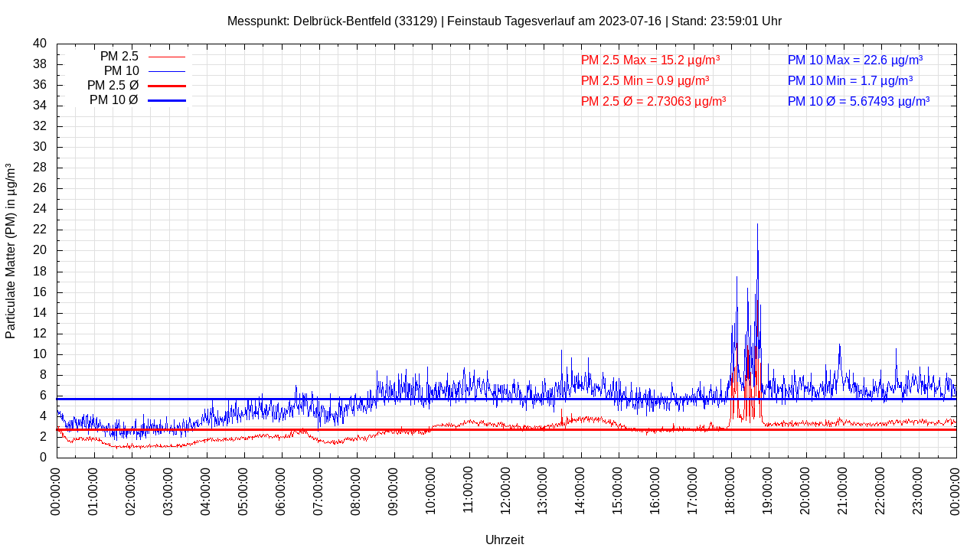
Task: Click the Messpunkt Delbrück-Bentfeld chart title
Action: click(504, 21)
